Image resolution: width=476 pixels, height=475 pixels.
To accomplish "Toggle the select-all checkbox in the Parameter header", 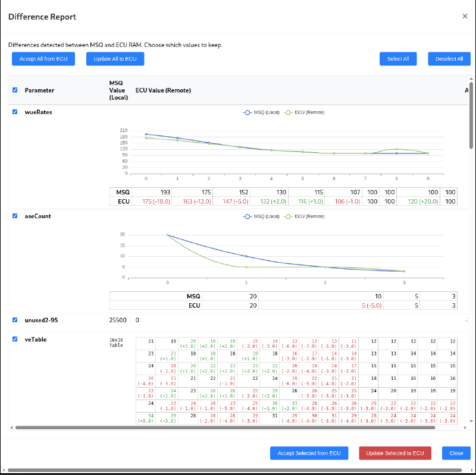I will pyautogui.click(x=14, y=90).
